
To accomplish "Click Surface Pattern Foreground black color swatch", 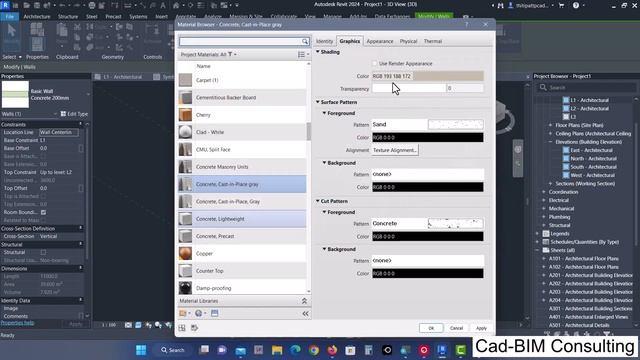I will [428, 138].
